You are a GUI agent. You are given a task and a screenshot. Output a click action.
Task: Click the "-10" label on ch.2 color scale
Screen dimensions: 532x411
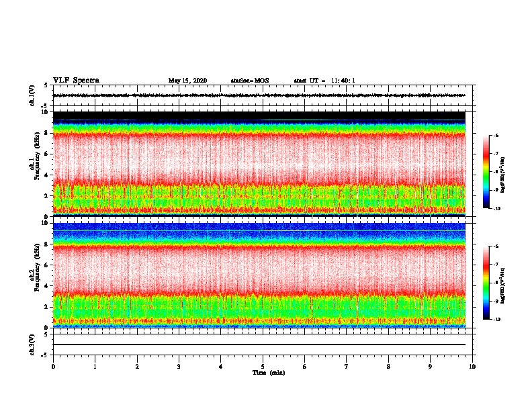pyautogui.click(x=496, y=319)
